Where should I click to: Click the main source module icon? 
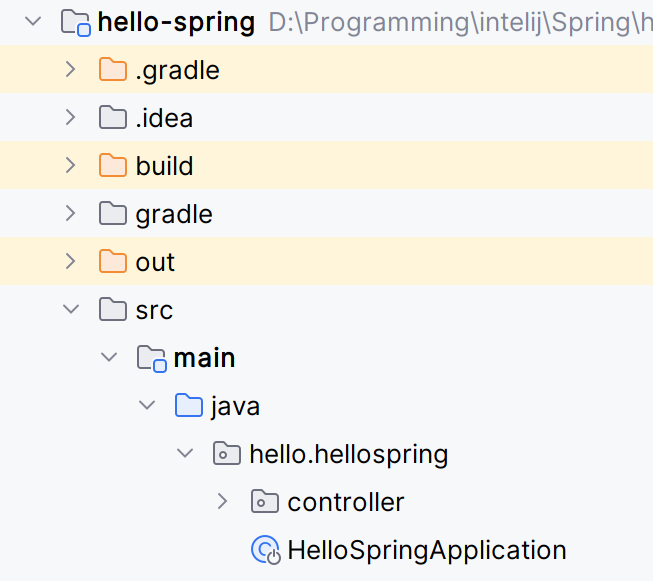[151, 358]
